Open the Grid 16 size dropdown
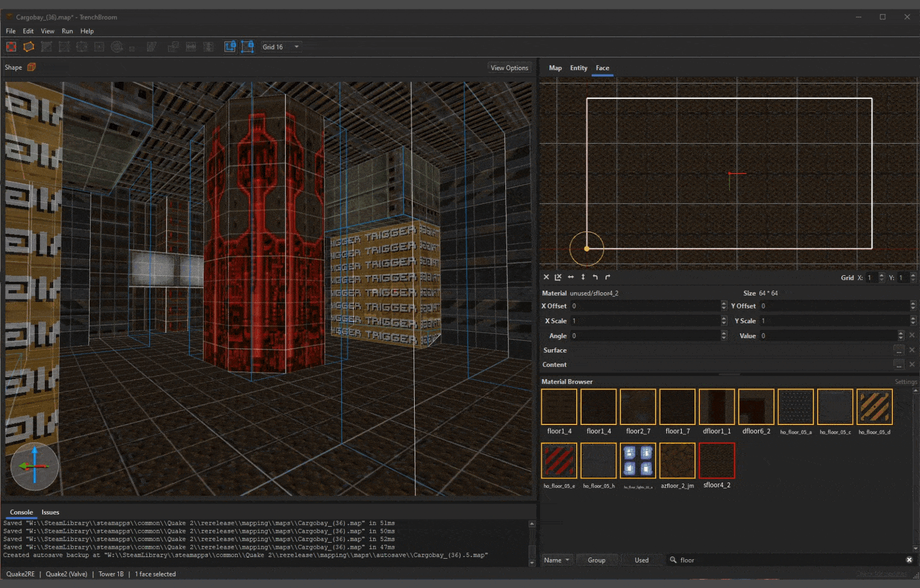 coord(281,47)
